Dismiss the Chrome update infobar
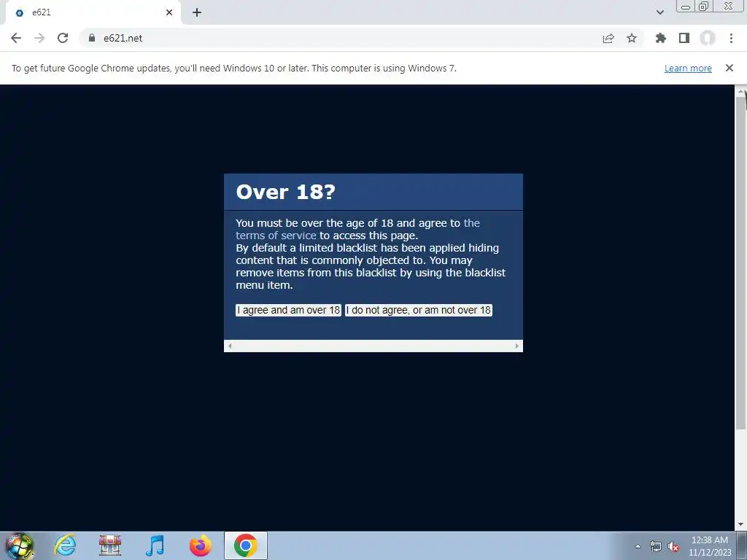Screen dimensions: 747x560 [x=729, y=68]
